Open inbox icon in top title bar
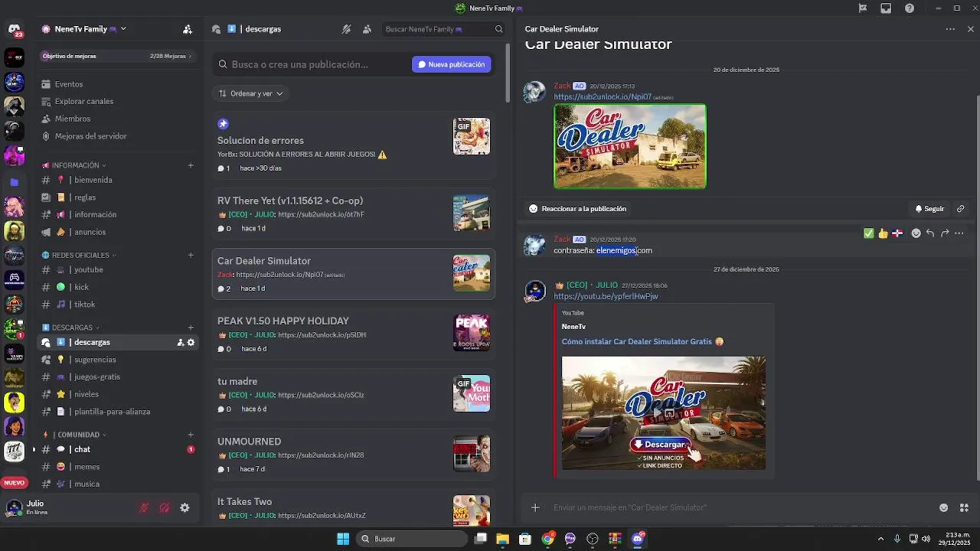This screenshot has height=551, width=980. click(886, 8)
